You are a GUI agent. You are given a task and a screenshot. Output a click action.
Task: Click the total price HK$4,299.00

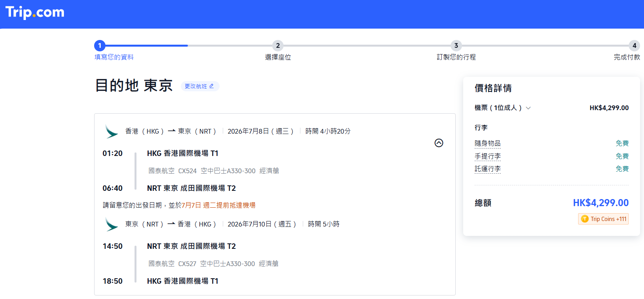(600, 203)
